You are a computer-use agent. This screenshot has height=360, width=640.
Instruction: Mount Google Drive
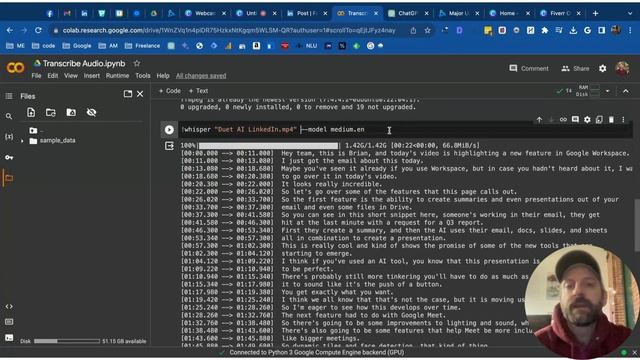tap(71, 112)
